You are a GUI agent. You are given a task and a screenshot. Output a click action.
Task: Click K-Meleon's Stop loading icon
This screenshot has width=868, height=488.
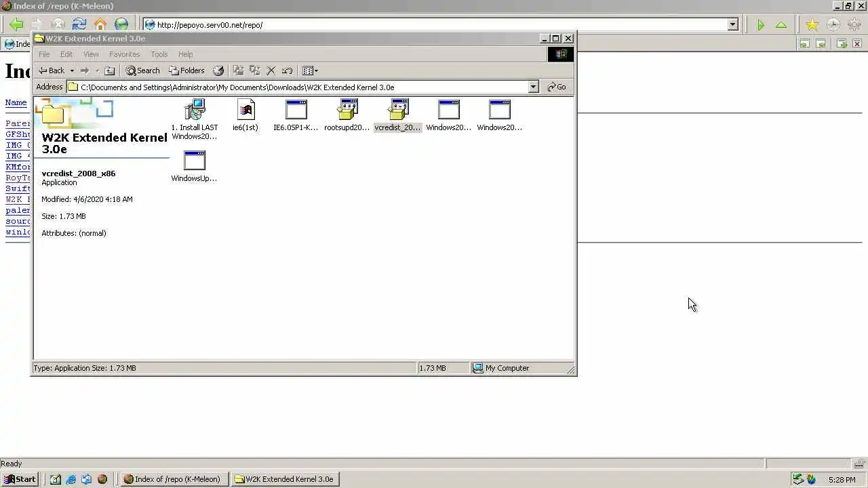point(58,24)
